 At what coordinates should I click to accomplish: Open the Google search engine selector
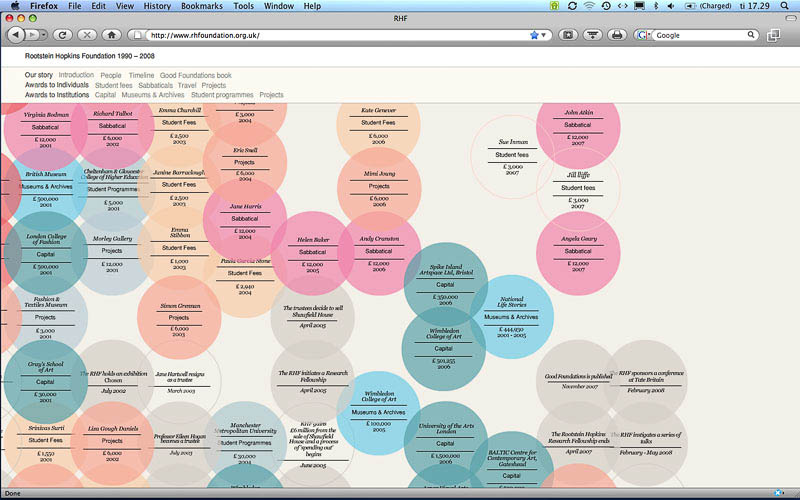[x=644, y=35]
